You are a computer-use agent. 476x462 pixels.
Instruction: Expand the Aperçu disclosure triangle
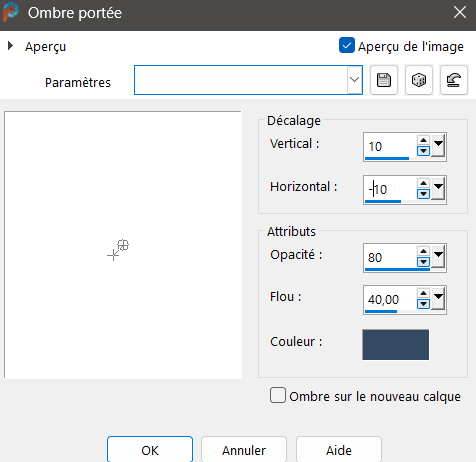(x=10, y=46)
